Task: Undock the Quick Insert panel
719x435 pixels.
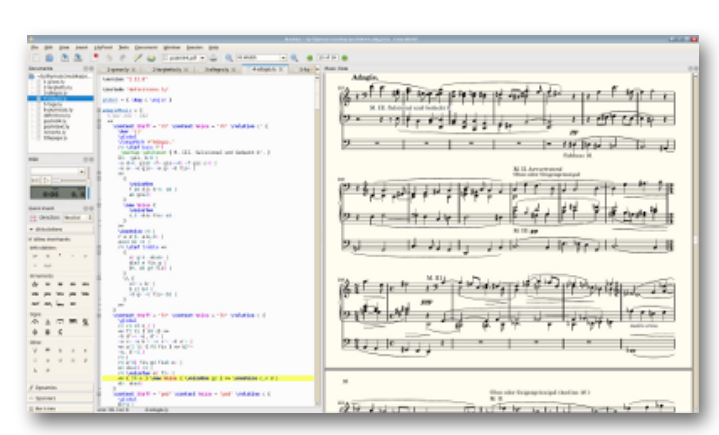Action: pyautogui.click(x=85, y=209)
